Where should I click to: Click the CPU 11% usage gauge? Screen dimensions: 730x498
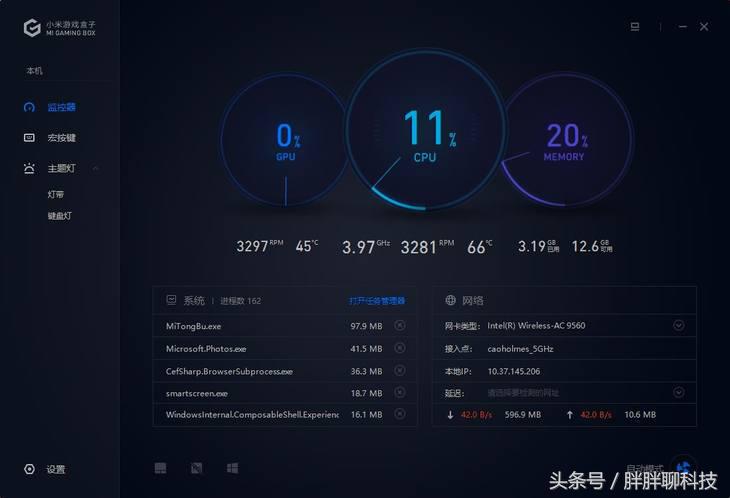pos(425,130)
